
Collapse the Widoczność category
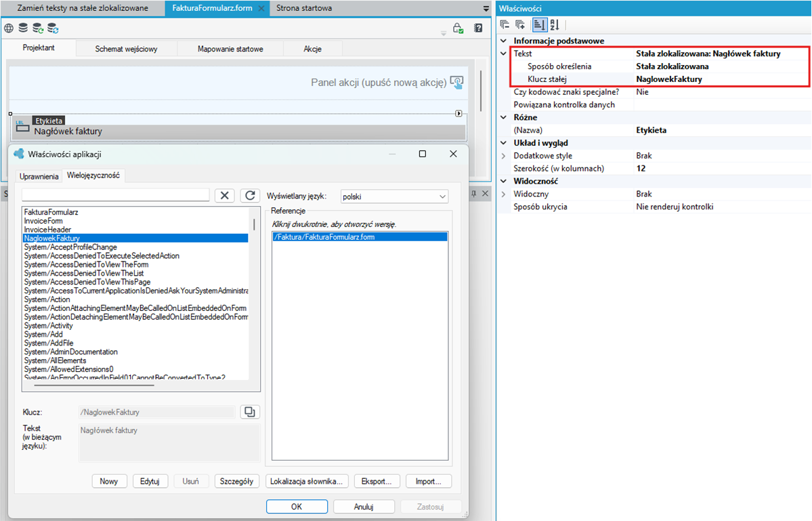click(x=503, y=182)
